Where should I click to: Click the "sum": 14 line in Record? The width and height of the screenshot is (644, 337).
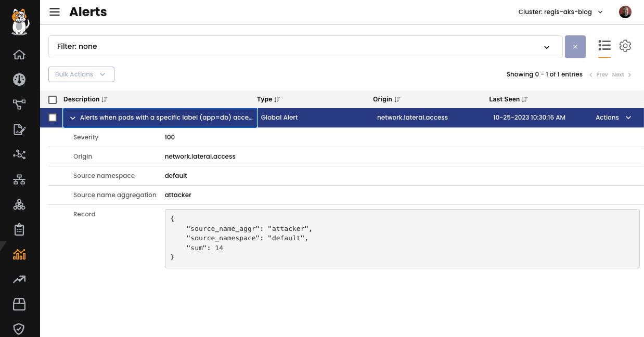click(205, 248)
